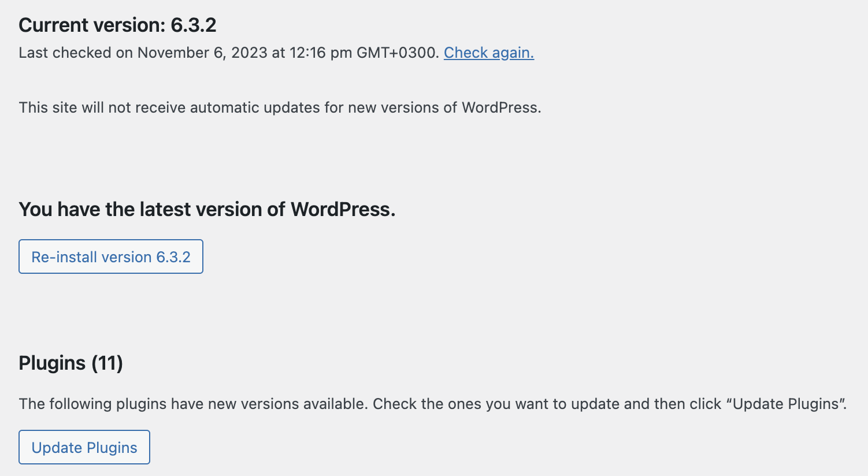868x476 pixels.
Task: Click the 12:16 pm timestamp
Action: click(x=321, y=53)
